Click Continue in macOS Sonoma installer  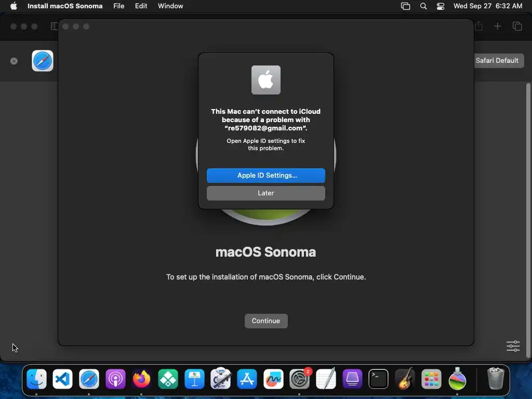point(266,321)
